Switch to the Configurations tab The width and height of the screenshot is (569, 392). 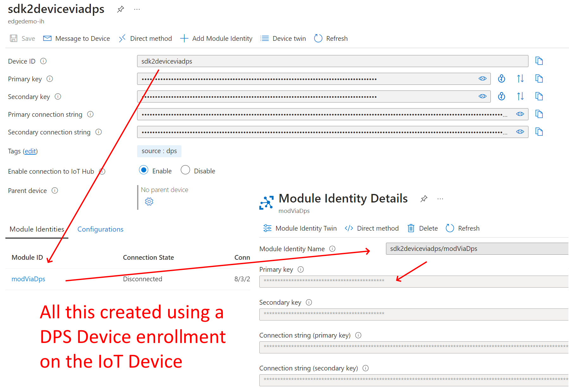point(100,229)
